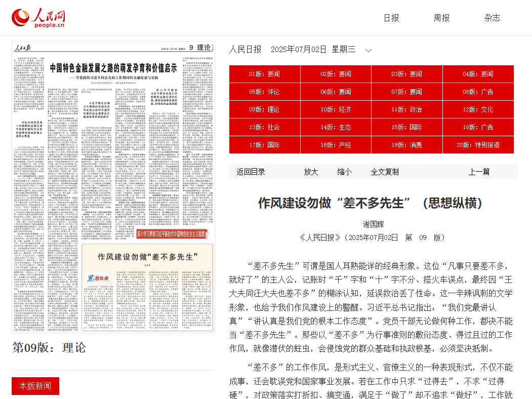Select page 03版：要闻
Screen dimensions: 532x399
click(407, 74)
